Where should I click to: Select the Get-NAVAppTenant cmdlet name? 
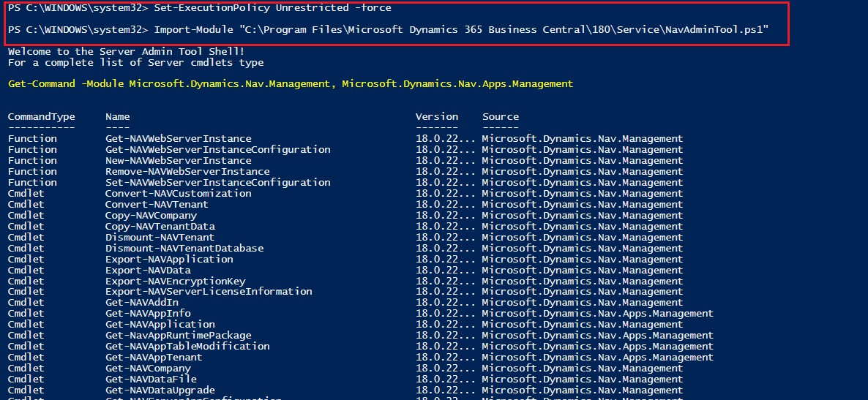point(154,358)
